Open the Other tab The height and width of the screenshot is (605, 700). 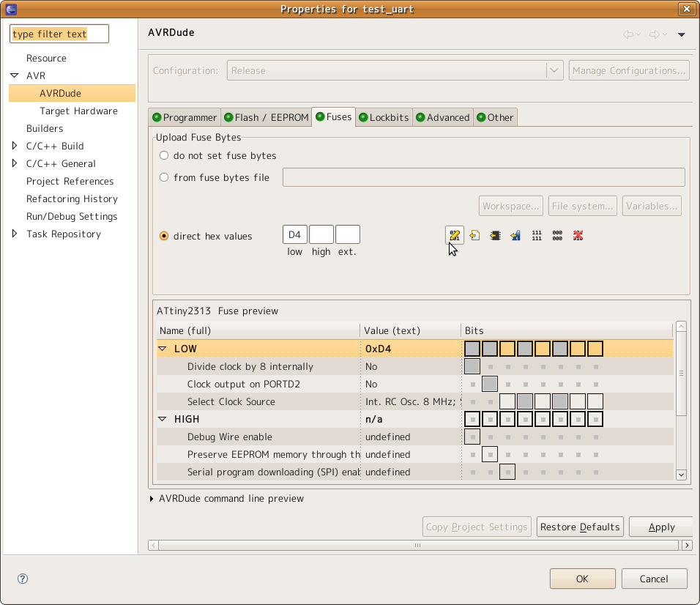point(495,117)
